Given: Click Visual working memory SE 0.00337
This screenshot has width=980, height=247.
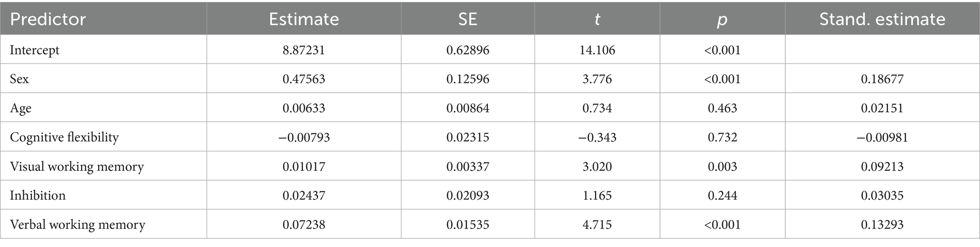Looking at the screenshot, I should pos(467,167).
